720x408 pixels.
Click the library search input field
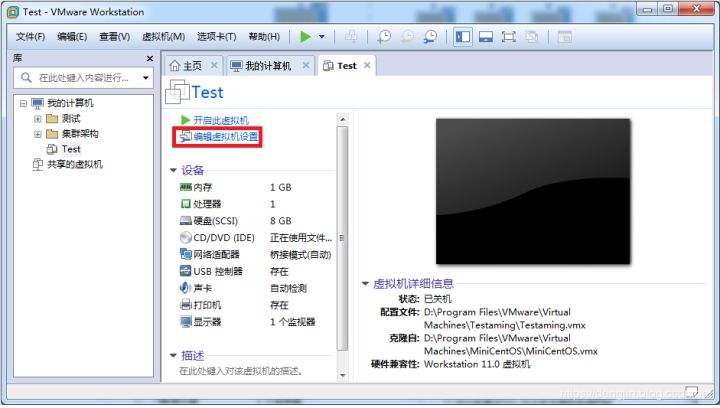click(83, 78)
